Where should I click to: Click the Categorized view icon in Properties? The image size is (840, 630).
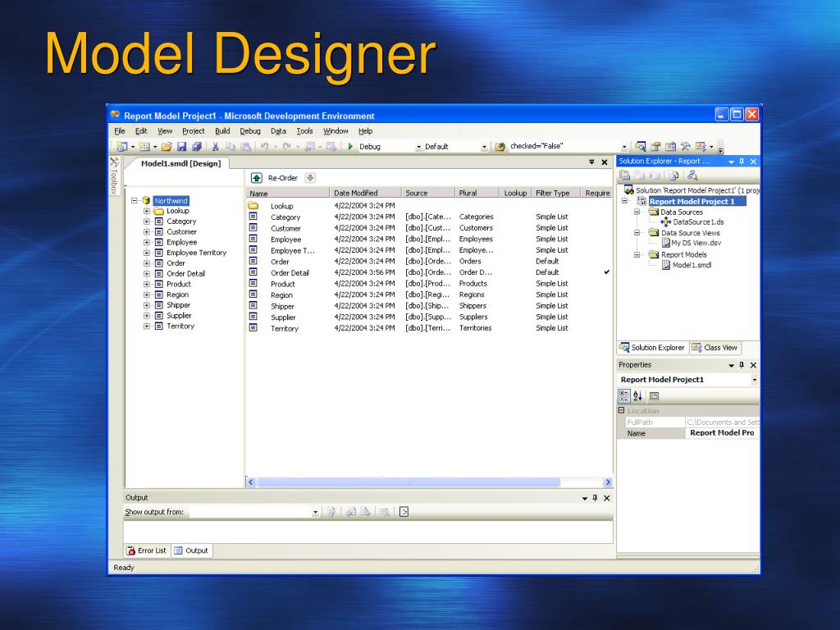pos(624,396)
